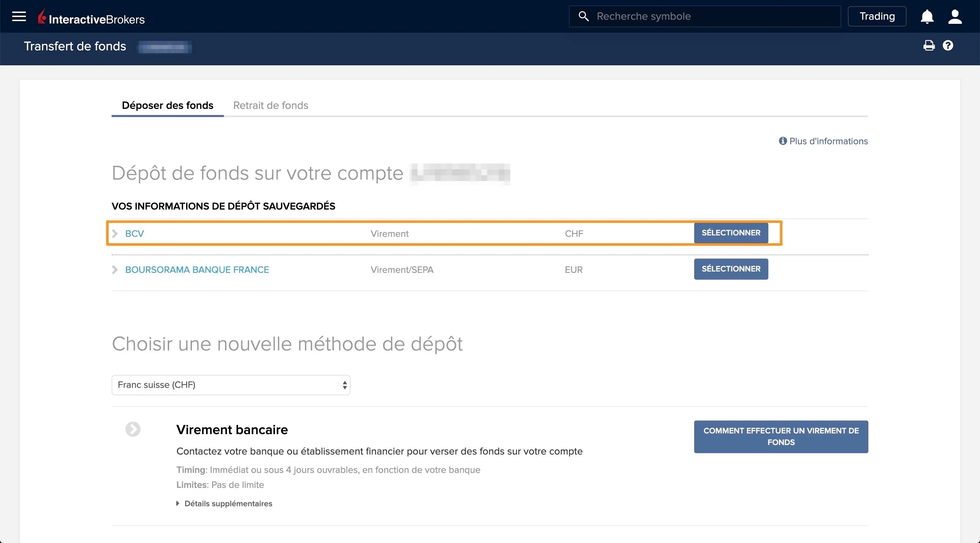Open the Trading button
Image resolution: width=980 pixels, height=543 pixels.
coord(877,16)
